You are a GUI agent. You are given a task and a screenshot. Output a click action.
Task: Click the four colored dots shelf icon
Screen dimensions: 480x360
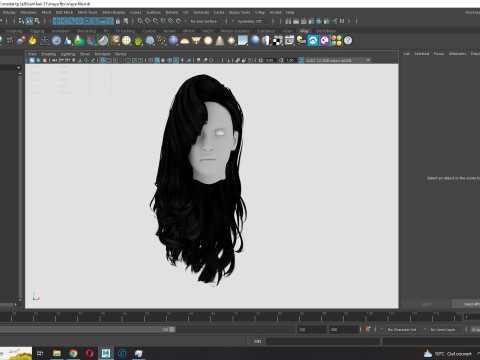pyautogui.click(x=336, y=41)
